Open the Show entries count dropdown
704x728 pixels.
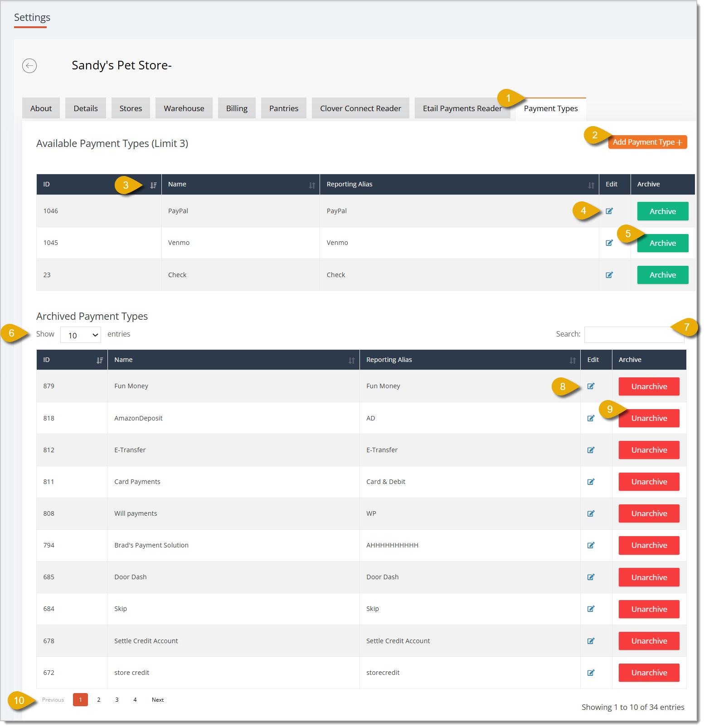[81, 335]
